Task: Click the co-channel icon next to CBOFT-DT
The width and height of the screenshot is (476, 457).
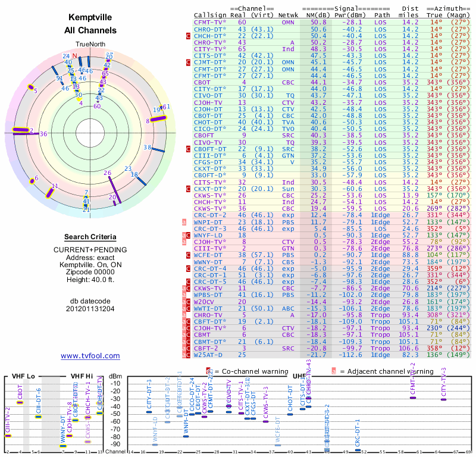Action: (x=189, y=149)
